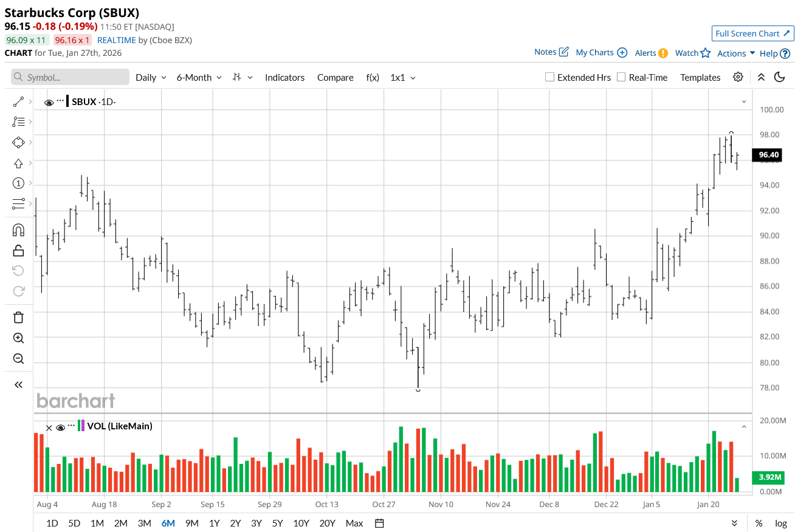795x532 pixels.
Task: Click the SBUX black bar color swatch
Action: (x=68, y=101)
